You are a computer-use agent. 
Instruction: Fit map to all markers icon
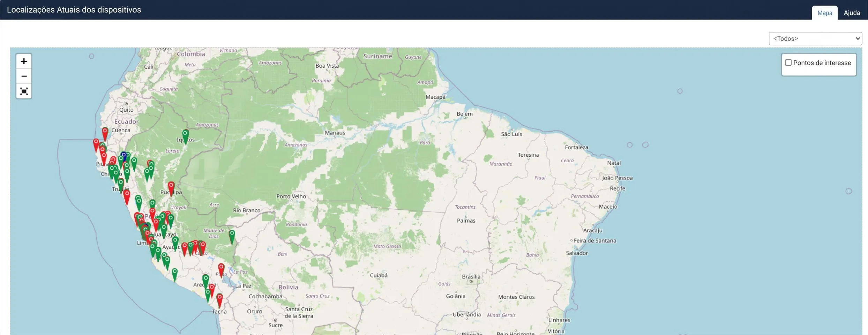[x=24, y=91]
